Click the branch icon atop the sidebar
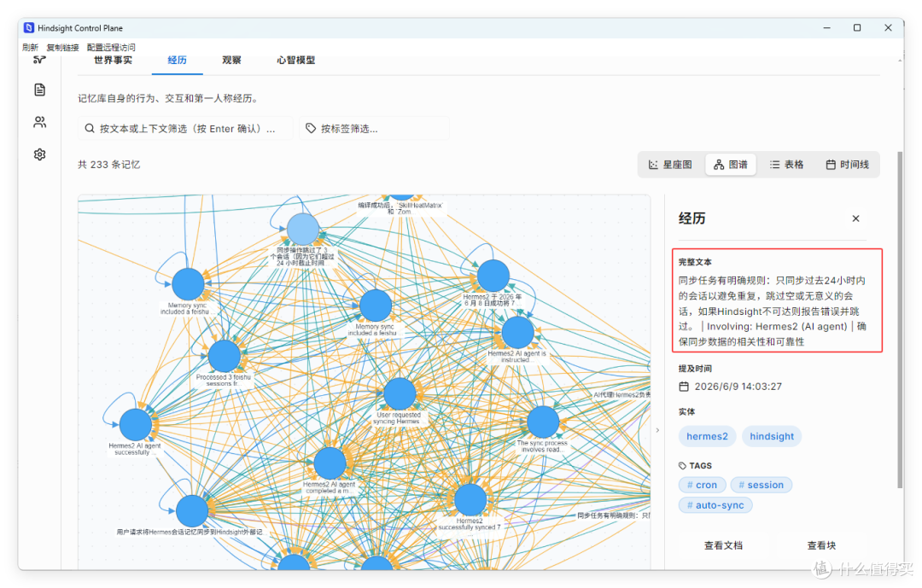Screen dimensions: 922x588 pyautogui.click(x=39, y=60)
